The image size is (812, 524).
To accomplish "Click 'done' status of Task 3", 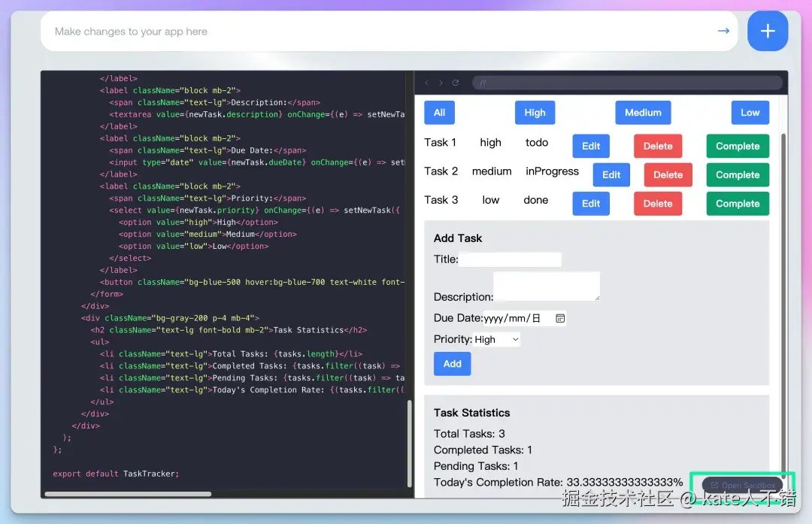I will pyautogui.click(x=535, y=200).
